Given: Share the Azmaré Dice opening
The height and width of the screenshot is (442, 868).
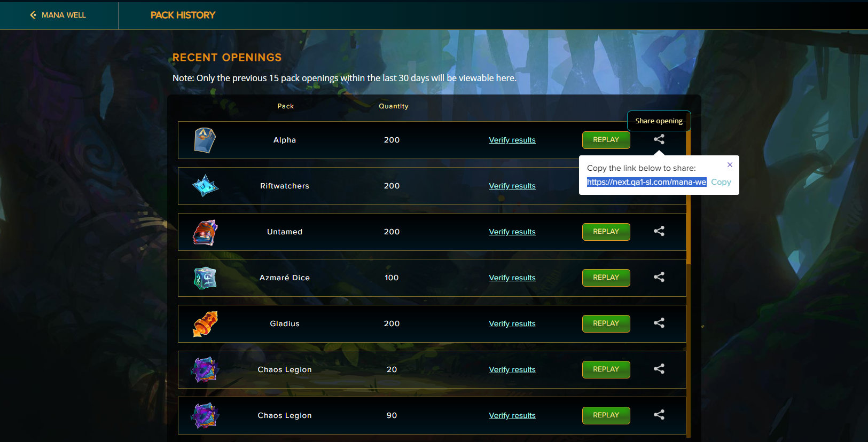Looking at the screenshot, I should [x=659, y=277].
